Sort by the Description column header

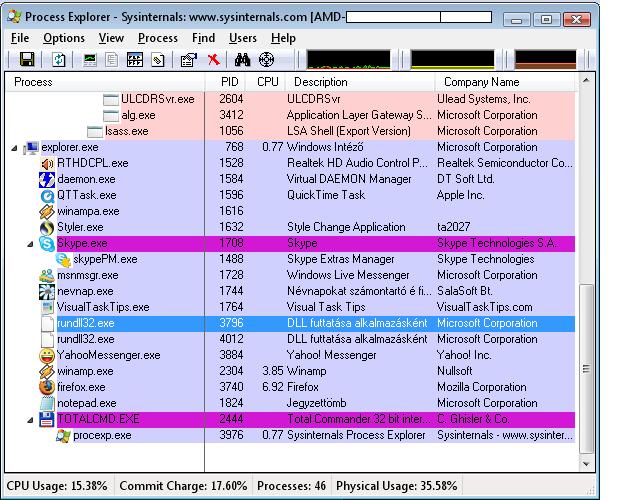[x=360, y=82]
